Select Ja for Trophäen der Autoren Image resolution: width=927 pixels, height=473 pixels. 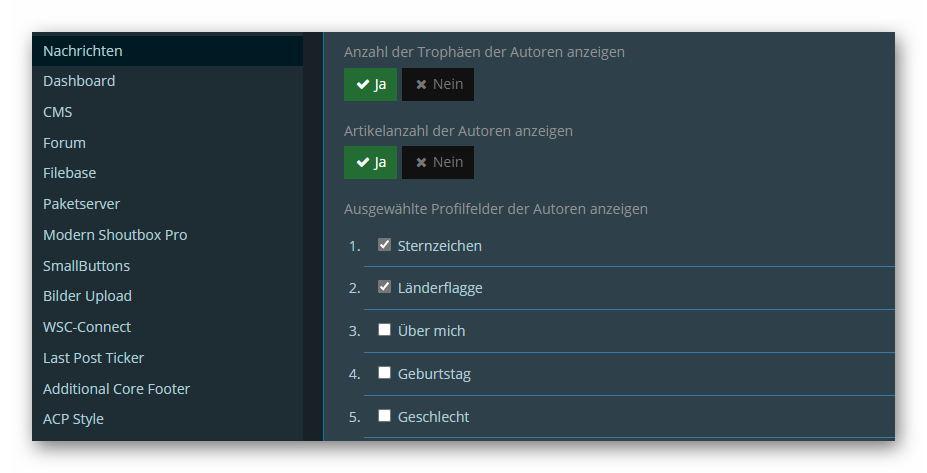coord(370,84)
